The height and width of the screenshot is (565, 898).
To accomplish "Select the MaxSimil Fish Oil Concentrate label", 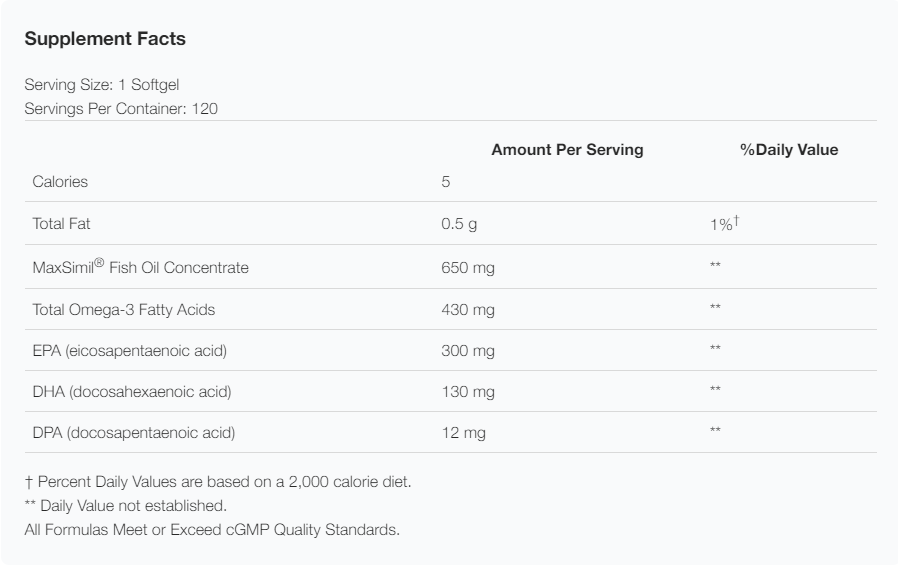I will pyautogui.click(x=140, y=268).
